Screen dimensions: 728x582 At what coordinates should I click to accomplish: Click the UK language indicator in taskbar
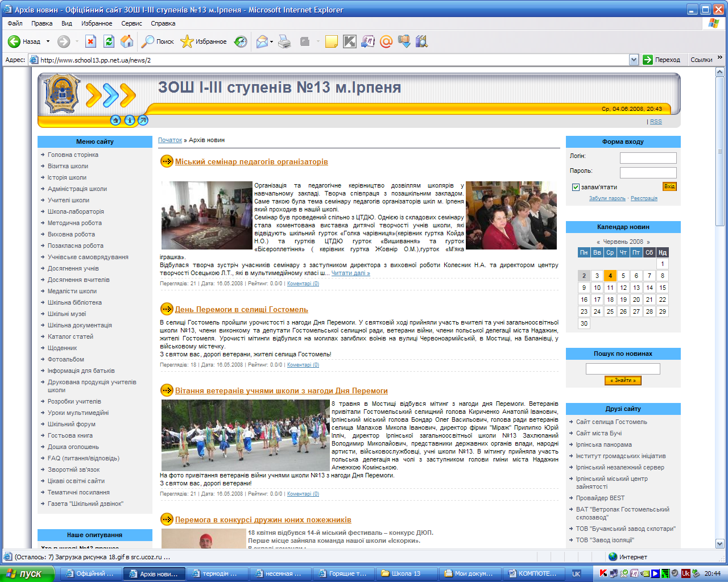[x=576, y=573]
